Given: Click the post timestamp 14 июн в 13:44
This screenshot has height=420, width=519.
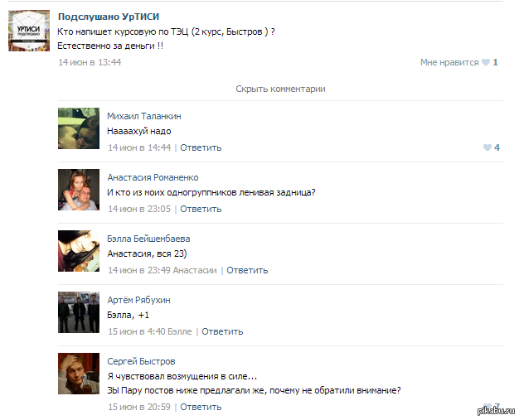Looking at the screenshot, I should pos(90,62).
